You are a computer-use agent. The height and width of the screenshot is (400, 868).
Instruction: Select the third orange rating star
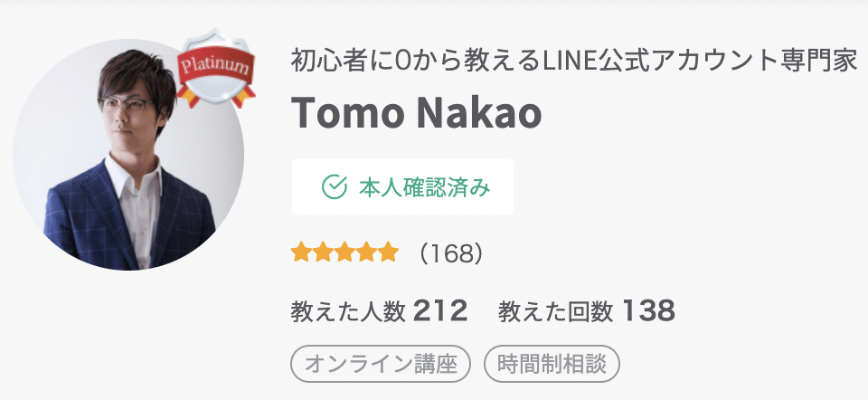point(344,252)
